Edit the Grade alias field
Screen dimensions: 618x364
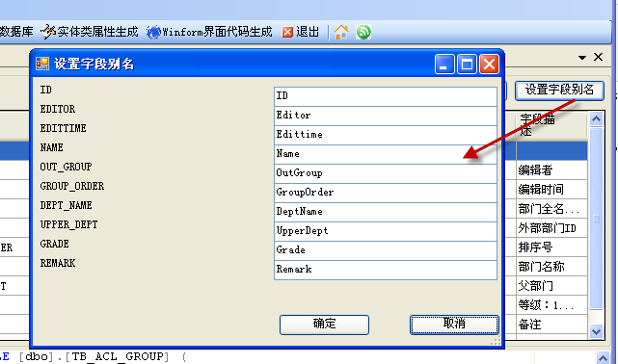click(386, 250)
